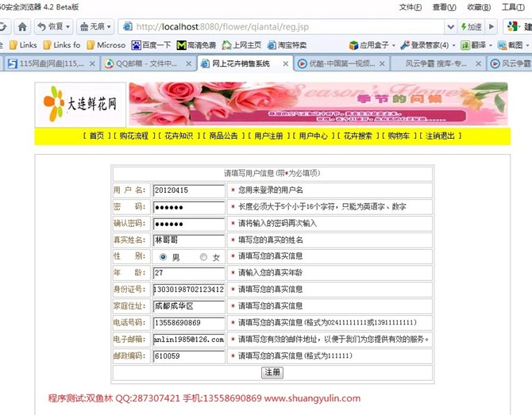Click the 密码 password field
This screenshot has width=532, height=415.
pos(189,207)
